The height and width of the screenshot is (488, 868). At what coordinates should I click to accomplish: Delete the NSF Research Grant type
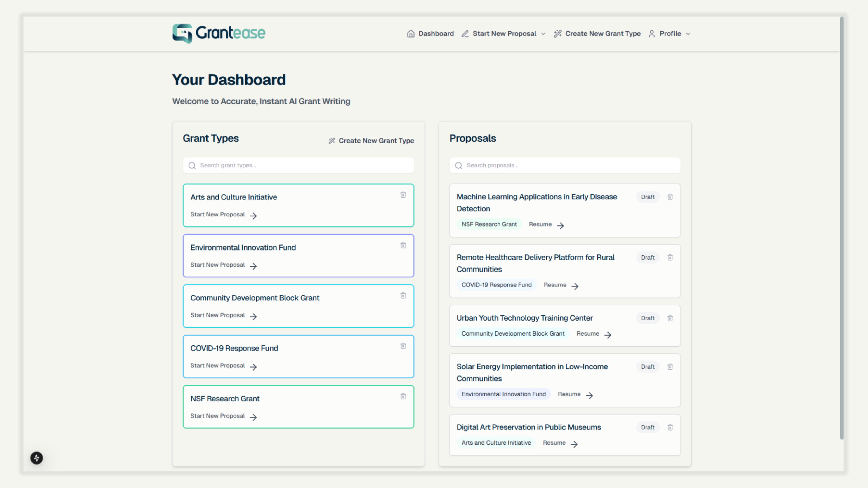click(x=403, y=396)
